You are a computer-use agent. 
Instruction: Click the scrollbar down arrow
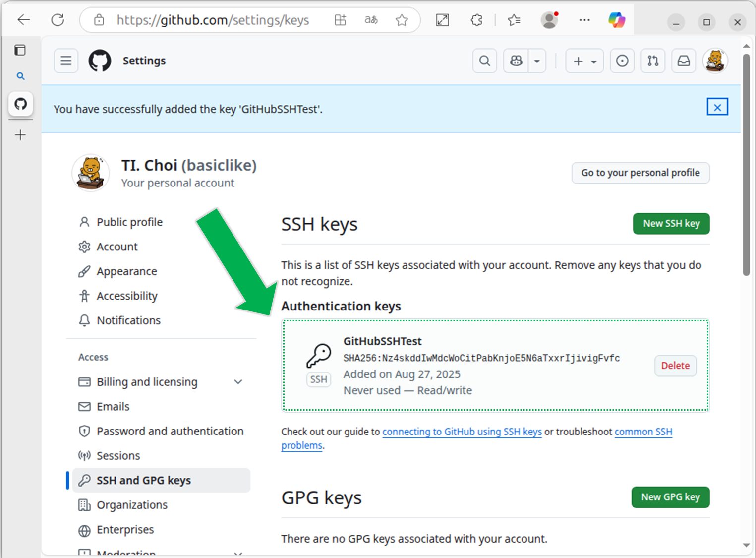pyautogui.click(x=746, y=545)
